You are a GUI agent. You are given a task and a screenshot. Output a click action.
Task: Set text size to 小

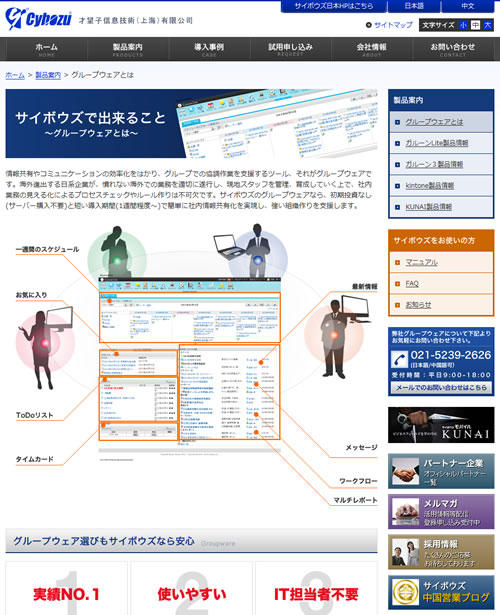tap(463, 25)
